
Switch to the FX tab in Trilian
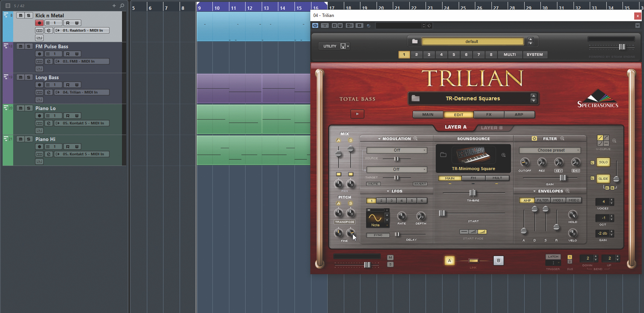(x=489, y=115)
